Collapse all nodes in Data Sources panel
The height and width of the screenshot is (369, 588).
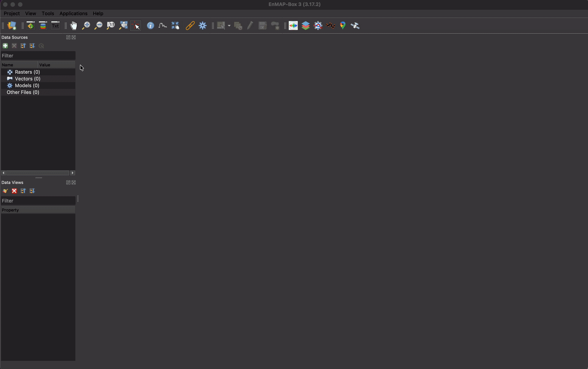tap(23, 46)
